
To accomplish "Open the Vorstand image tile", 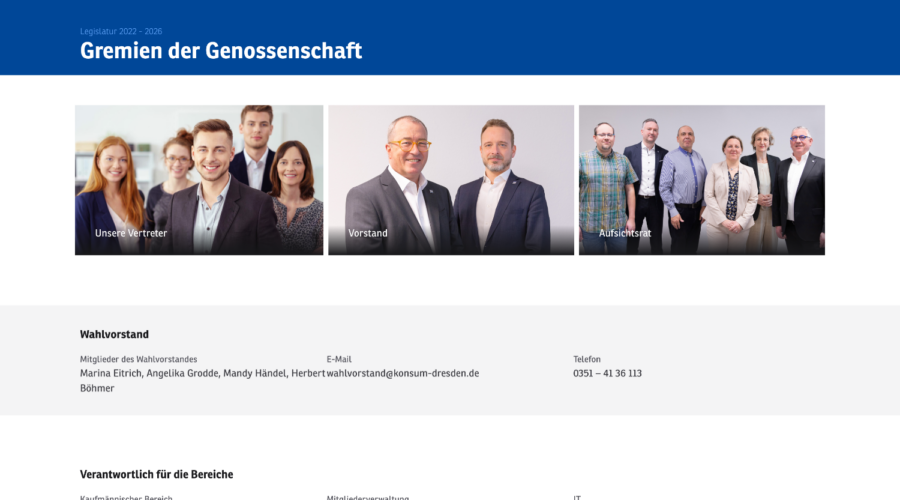I will tap(451, 180).
